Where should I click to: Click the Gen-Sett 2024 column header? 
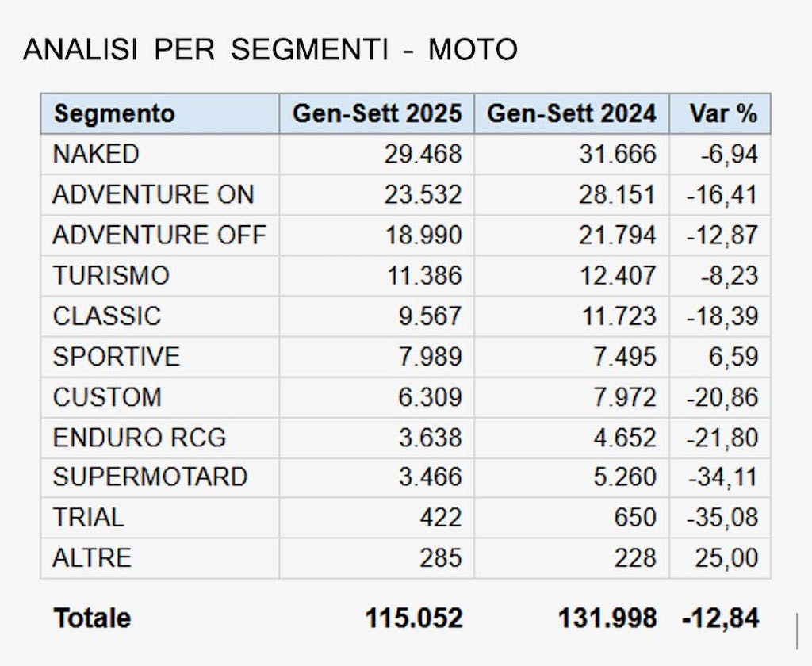click(x=572, y=113)
